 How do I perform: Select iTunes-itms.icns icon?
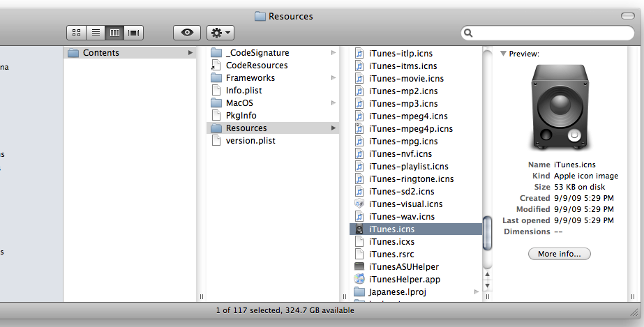tap(359, 66)
